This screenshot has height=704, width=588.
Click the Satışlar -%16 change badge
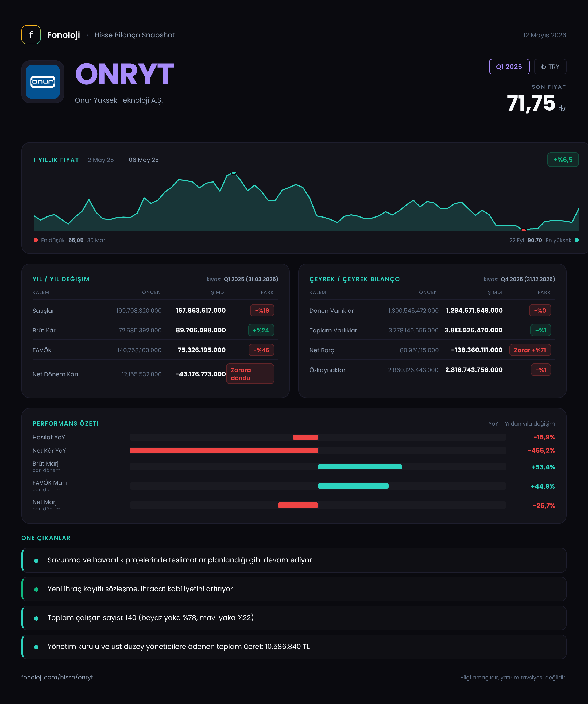[262, 310]
